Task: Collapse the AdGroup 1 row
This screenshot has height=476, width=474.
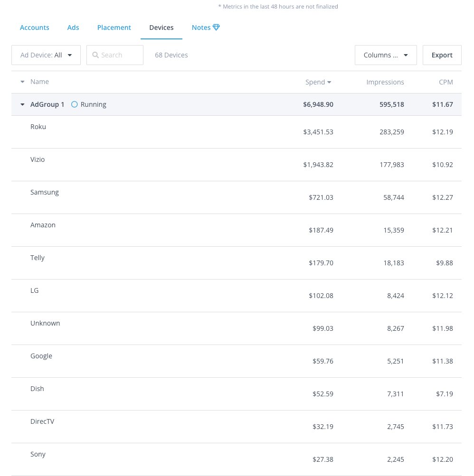Action: [x=22, y=104]
